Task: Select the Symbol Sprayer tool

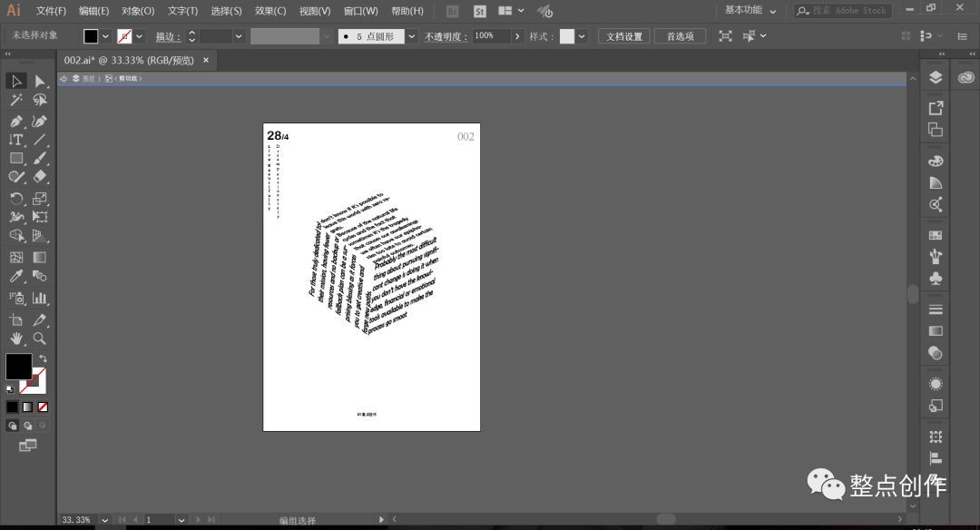Action: pos(16,298)
